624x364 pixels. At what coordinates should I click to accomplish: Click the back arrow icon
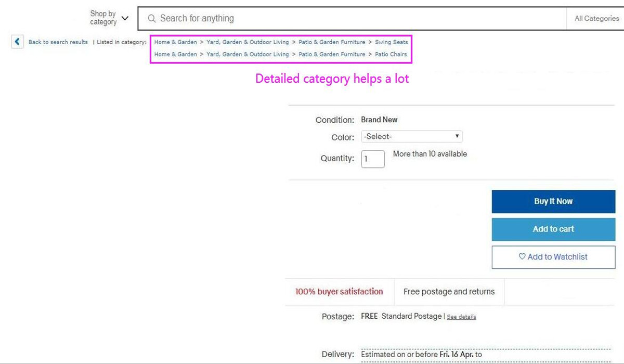[x=18, y=42]
